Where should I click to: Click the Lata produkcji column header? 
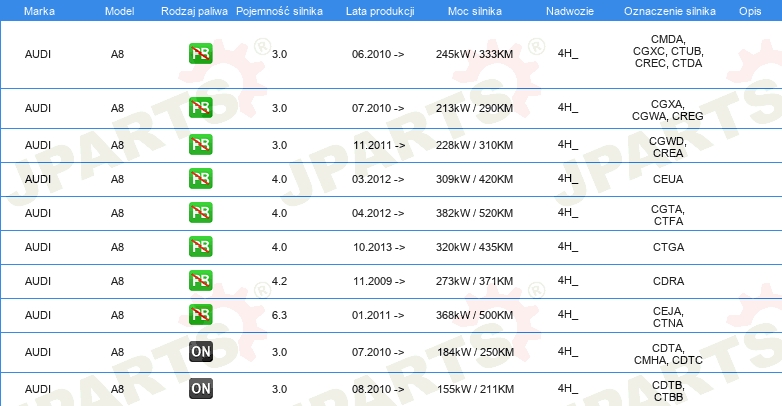(x=380, y=11)
